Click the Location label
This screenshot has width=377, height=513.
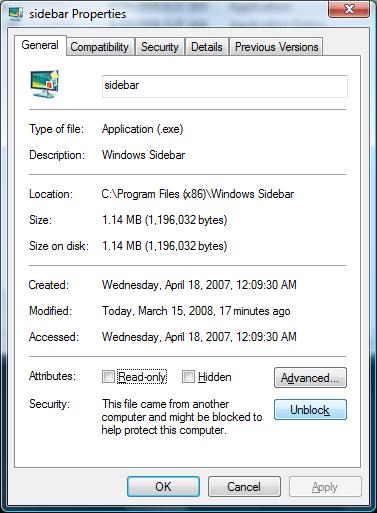pyautogui.click(x=51, y=194)
